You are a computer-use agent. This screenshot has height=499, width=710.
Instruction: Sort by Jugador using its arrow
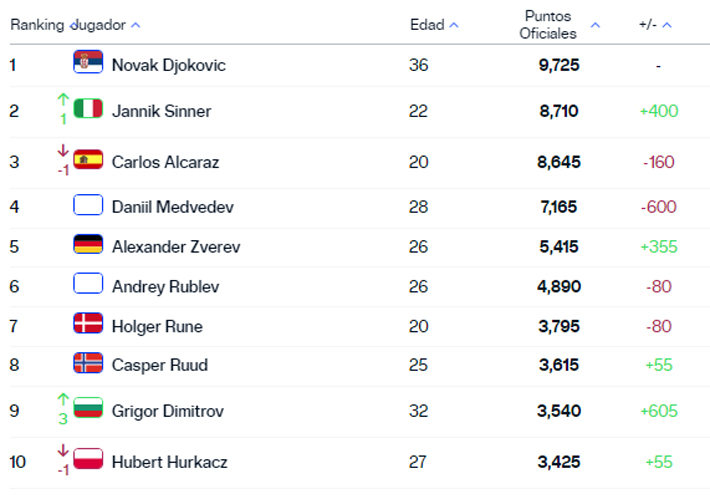click(x=135, y=25)
